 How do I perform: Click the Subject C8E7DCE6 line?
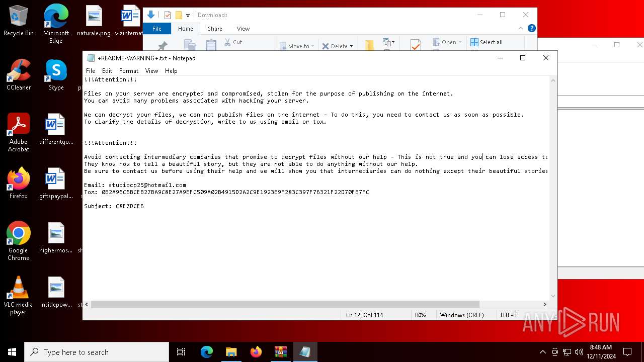pyautogui.click(x=114, y=206)
